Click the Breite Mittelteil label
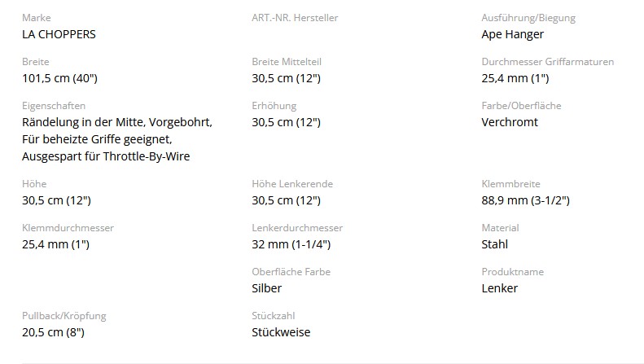Image resolution: width=644 pixels, height=364 pixels. pos(287,62)
